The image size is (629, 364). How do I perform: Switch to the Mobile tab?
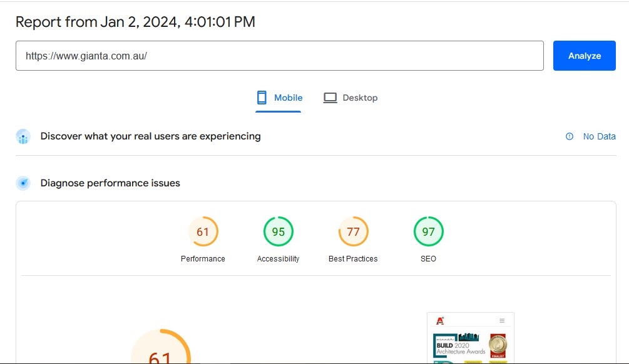[x=279, y=98]
